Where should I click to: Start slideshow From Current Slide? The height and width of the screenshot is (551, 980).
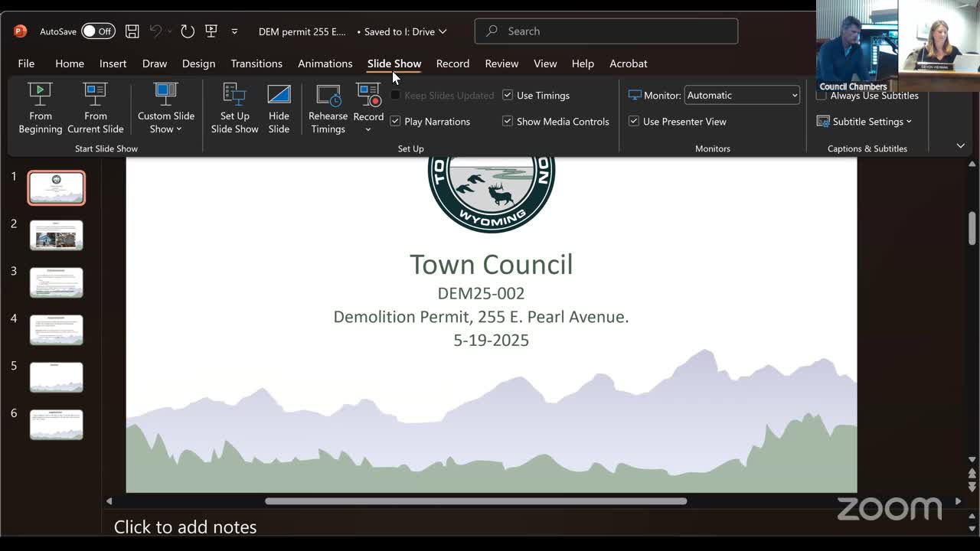(95, 108)
